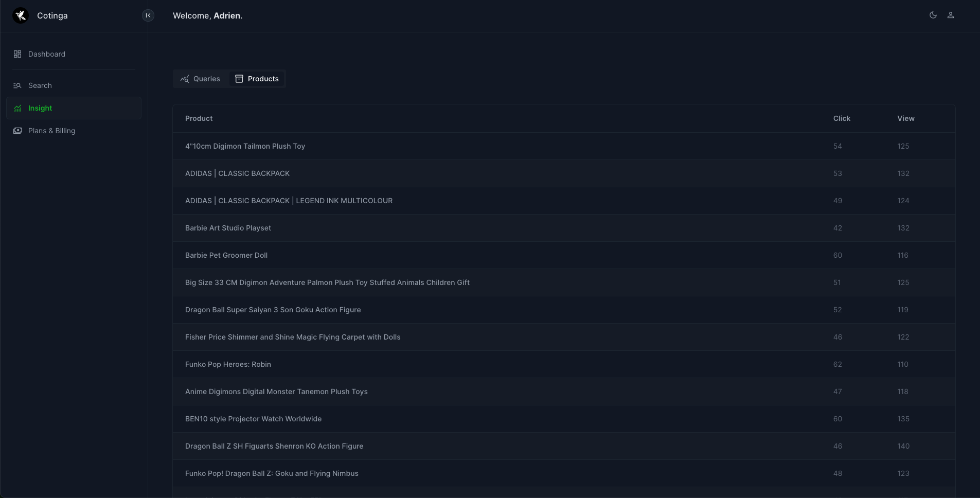Select the Products tab
The image size is (980, 498).
pos(257,79)
